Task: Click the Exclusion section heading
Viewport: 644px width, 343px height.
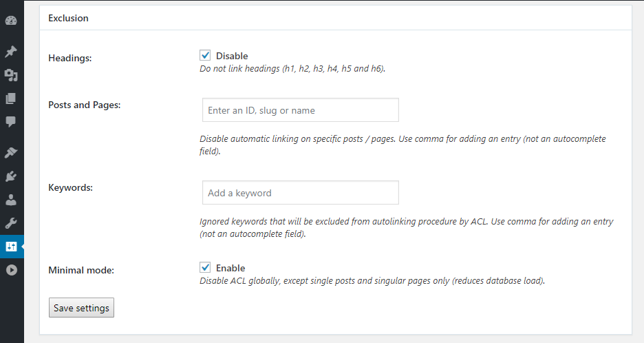Action: tap(68, 18)
